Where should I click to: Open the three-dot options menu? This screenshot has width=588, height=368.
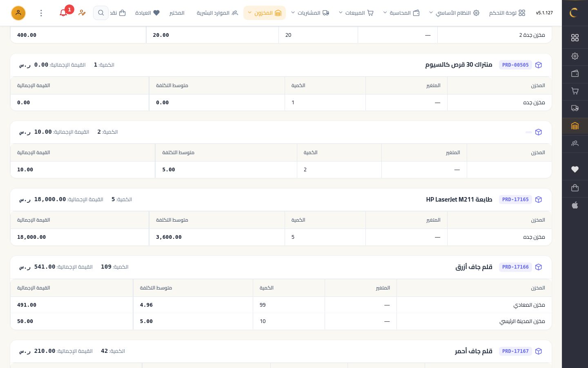click(x=41, y=13)
